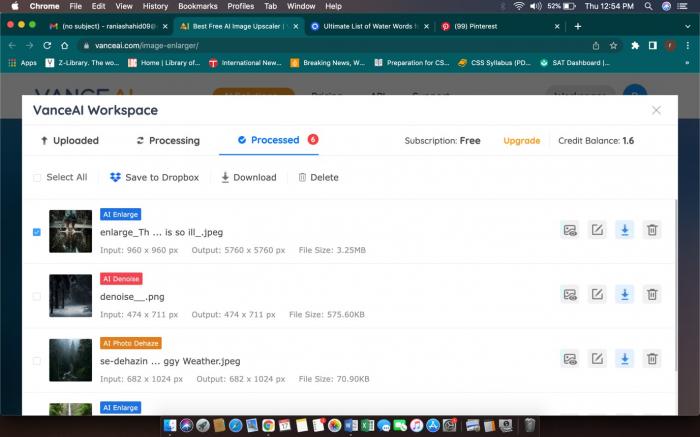Open CSS Syllabus bookmark
The width and height of the screenshot is (700, 437).
tap(494, 63)
